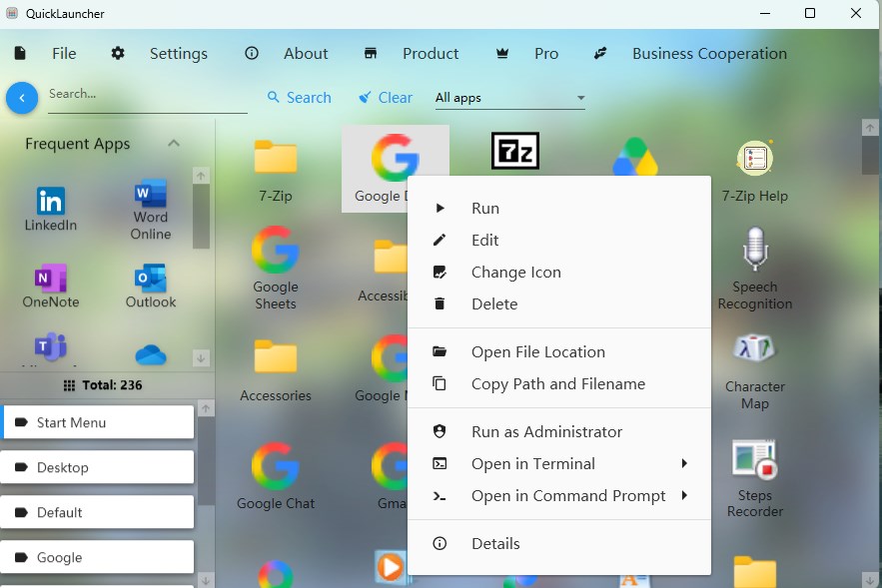Screen dimensions: 882x588
Task: Open 7-Zip Help app
Action: point(754,171)
